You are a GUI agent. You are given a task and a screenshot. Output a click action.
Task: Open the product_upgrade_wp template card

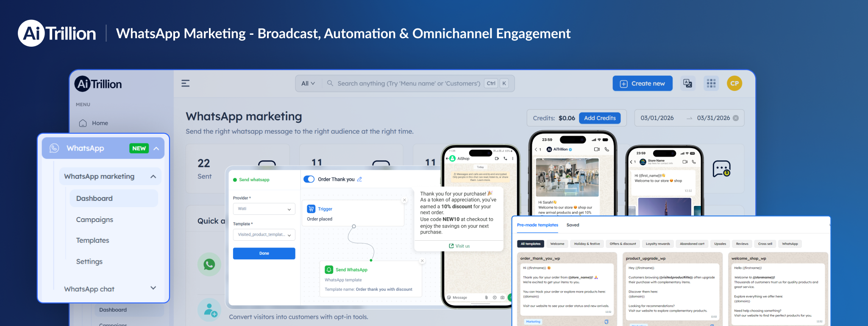(673, 289)
